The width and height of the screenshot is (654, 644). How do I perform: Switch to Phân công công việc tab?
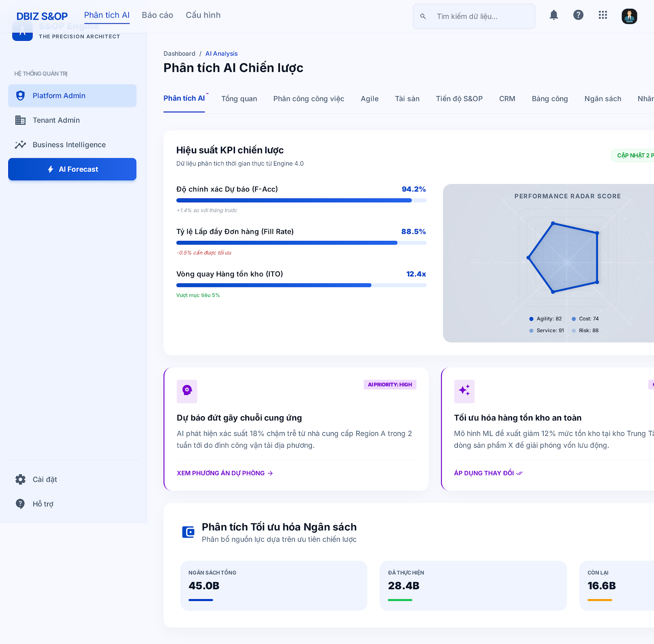point(309,99)
